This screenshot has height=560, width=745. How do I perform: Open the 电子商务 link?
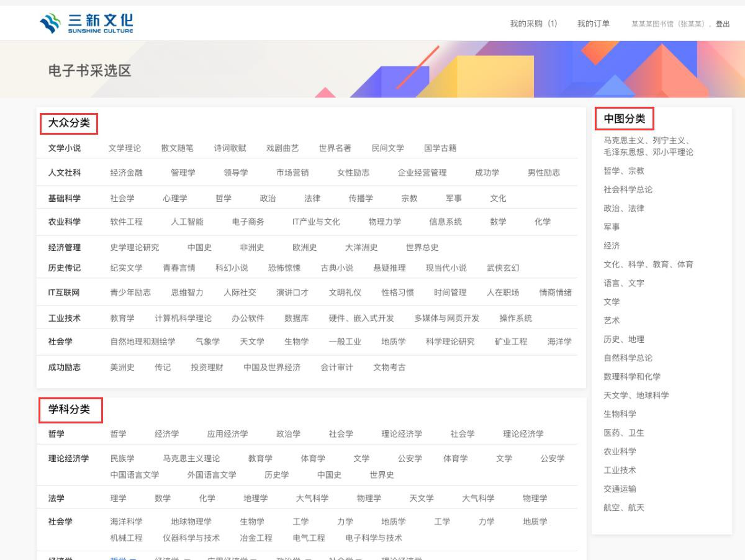point(248,222)
